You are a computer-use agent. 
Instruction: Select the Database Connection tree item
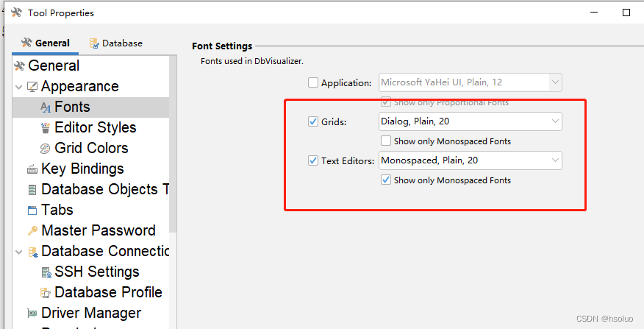point(105,251)
